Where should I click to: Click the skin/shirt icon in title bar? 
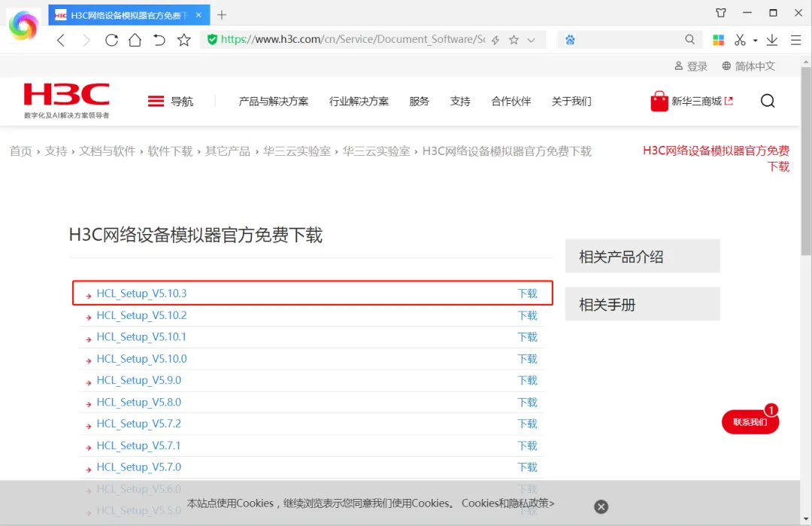(x=721, y=13)
